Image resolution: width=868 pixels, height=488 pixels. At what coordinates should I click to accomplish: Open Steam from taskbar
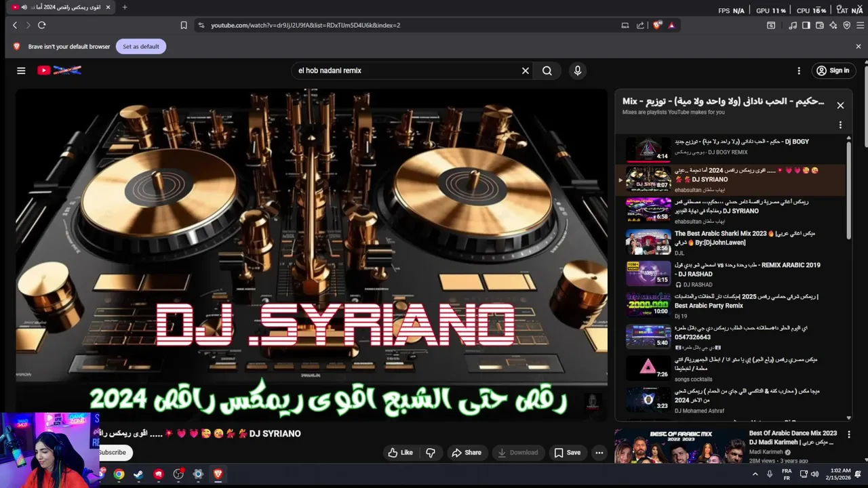click(x=138, y=474)
